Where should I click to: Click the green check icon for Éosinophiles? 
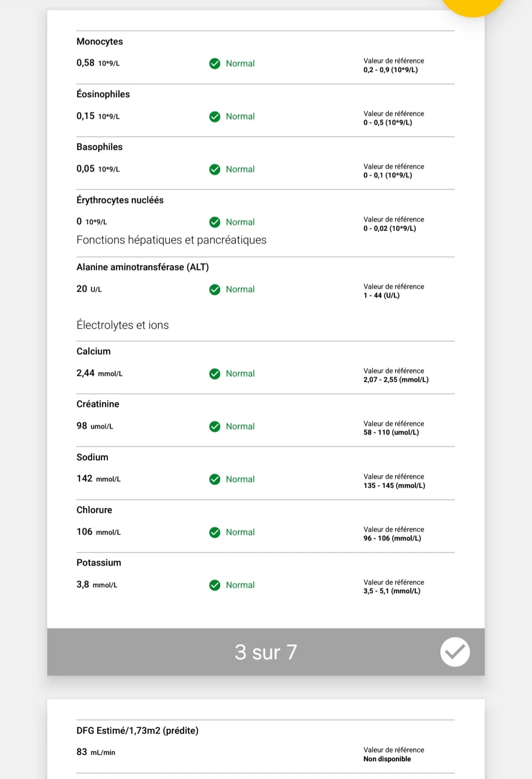pos(215,117)
